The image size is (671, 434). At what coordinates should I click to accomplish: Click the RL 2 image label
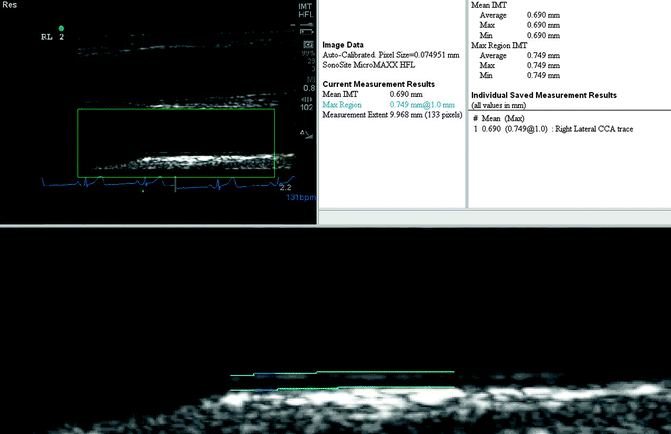coord(50,37)
